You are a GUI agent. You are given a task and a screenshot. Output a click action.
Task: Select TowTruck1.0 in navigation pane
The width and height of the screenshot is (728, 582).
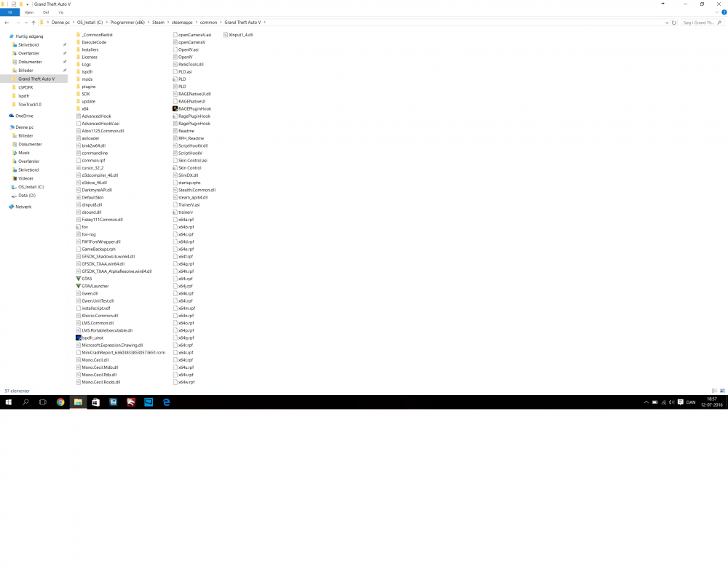(x=30, y=105)
